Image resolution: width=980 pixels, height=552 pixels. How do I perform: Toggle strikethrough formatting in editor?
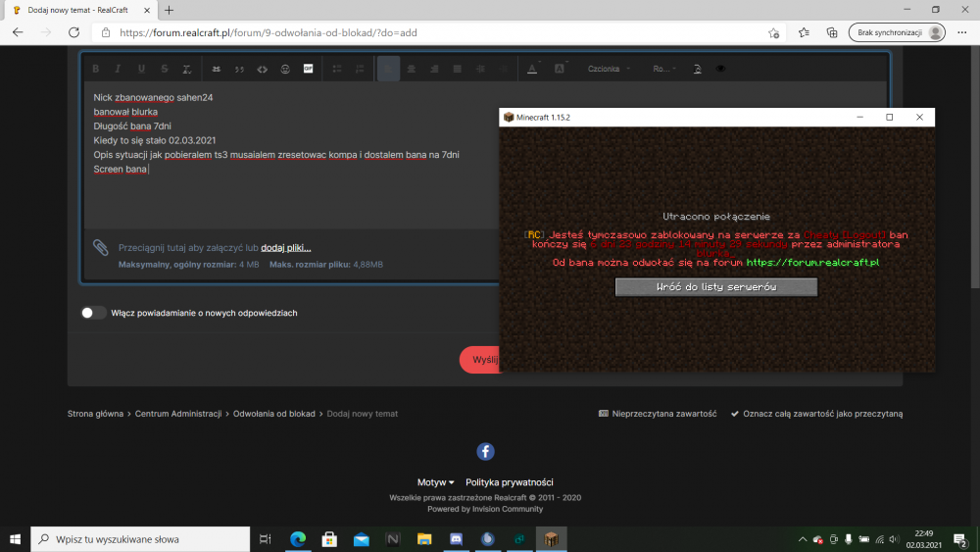click(165, 69)
